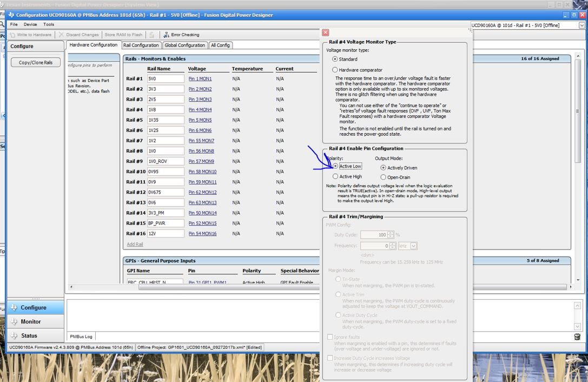
Task: Select Hardware comparator monitor type
Action: [335, 70]
